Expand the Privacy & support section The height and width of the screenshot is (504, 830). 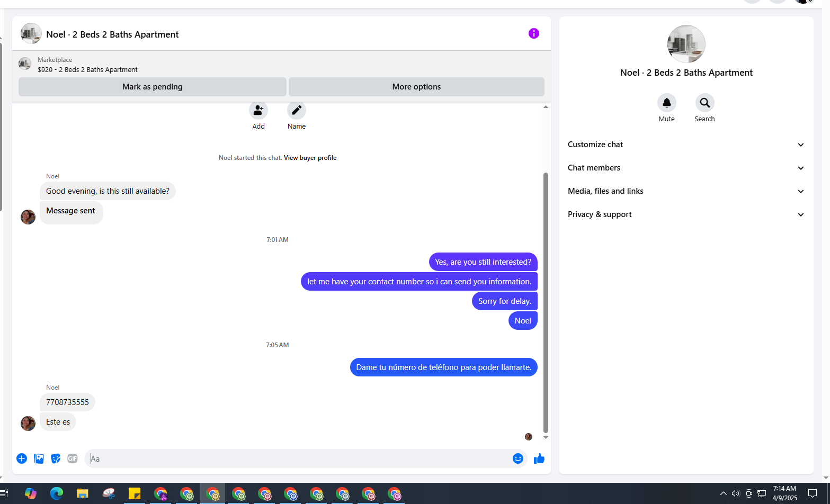(x=686, y=214)
